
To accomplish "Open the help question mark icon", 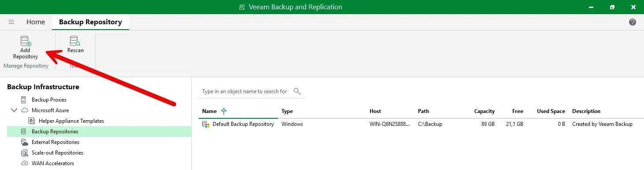I will point(633,22).
